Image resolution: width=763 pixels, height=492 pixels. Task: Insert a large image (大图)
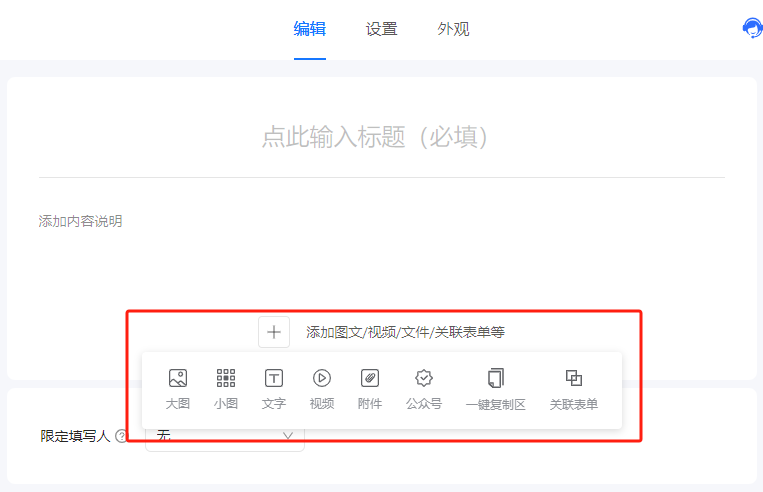pyautogui.click(x=178, y=389)
